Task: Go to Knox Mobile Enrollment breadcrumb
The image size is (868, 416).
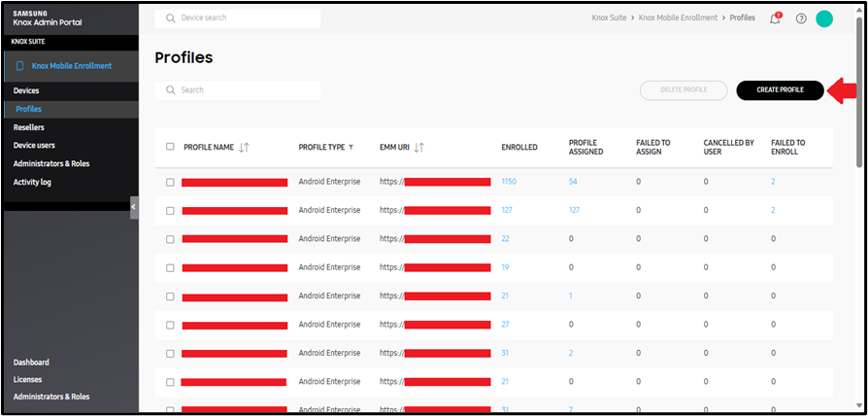Action: (x=678, y=17)
